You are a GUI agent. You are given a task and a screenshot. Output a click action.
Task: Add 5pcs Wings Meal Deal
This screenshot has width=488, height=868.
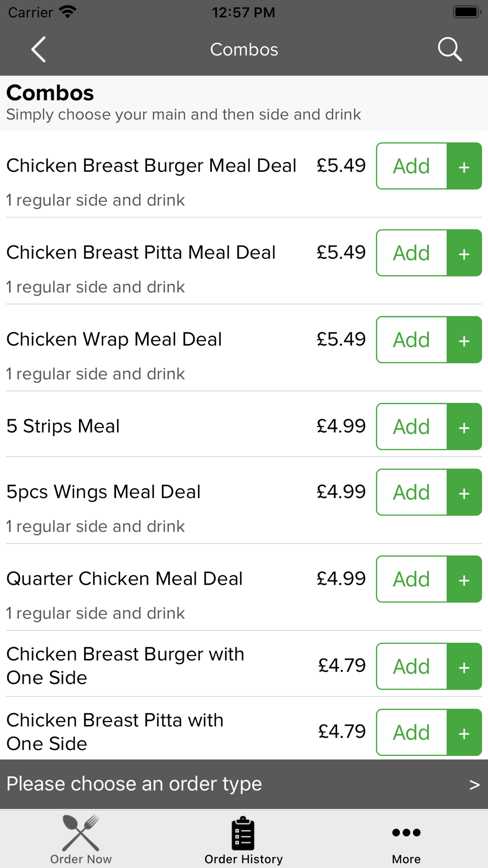point(411,492)
